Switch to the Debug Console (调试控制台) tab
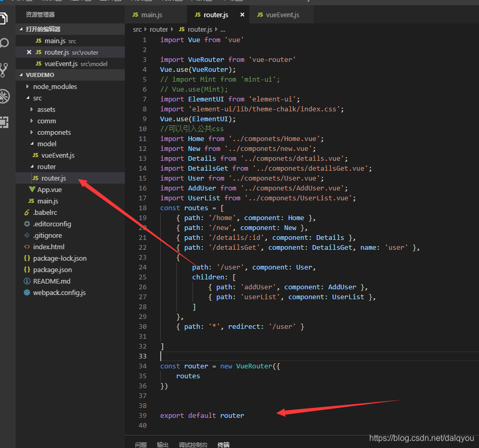Image resolution: width=479 pixels, height=448 pixels. (193, 445)
